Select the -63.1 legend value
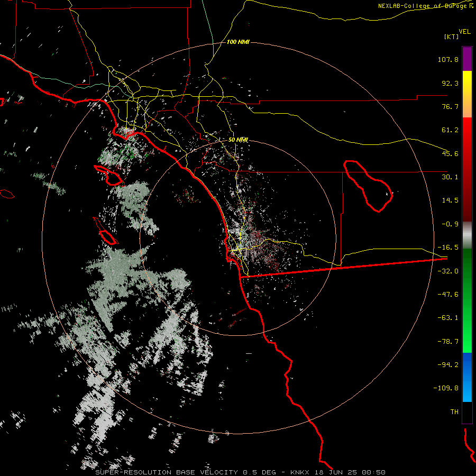This screenshot has width=476, height=476. (448, 318)
